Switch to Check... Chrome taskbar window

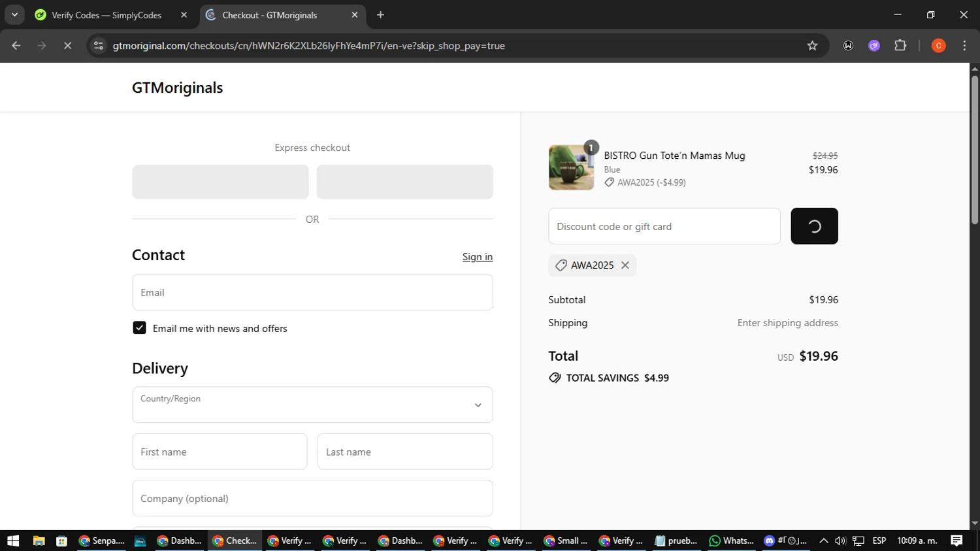click(235, 541)
